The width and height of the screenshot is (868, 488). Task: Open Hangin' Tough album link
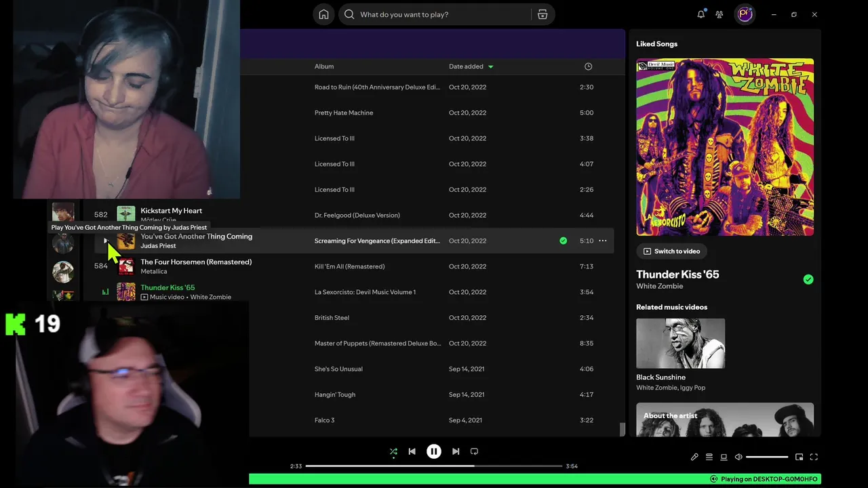point(335,394)
